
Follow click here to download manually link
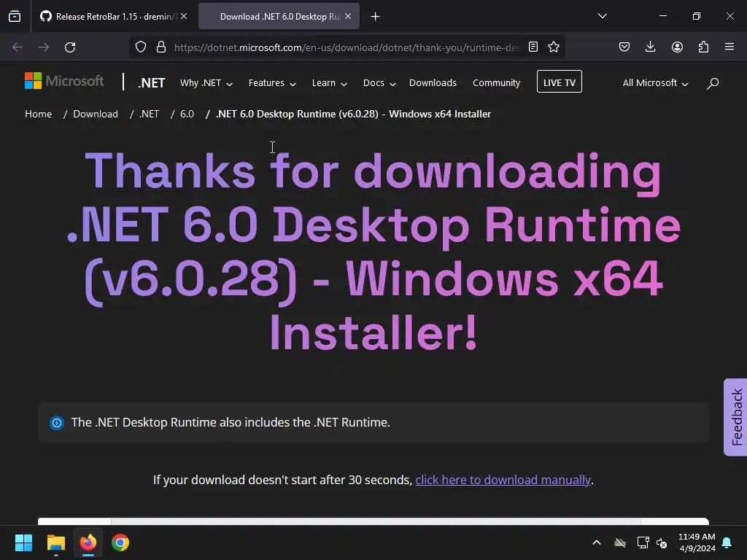click(503, 480)
